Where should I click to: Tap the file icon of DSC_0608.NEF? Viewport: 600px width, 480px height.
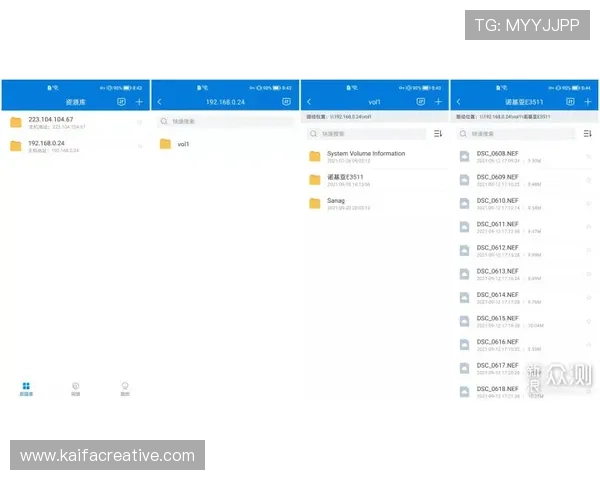click(465, 157)
